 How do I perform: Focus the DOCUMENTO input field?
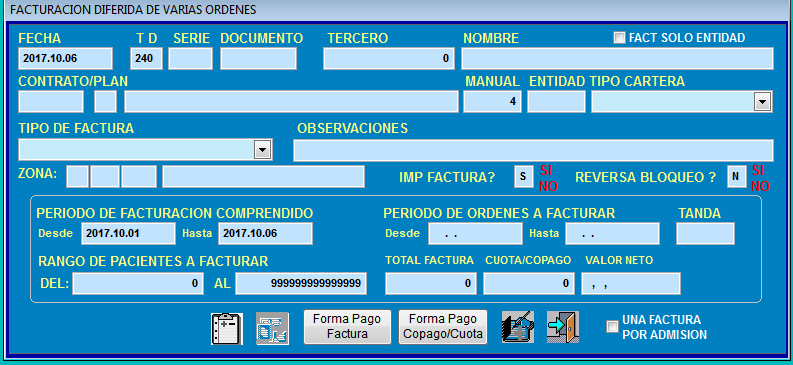[258, 59]
